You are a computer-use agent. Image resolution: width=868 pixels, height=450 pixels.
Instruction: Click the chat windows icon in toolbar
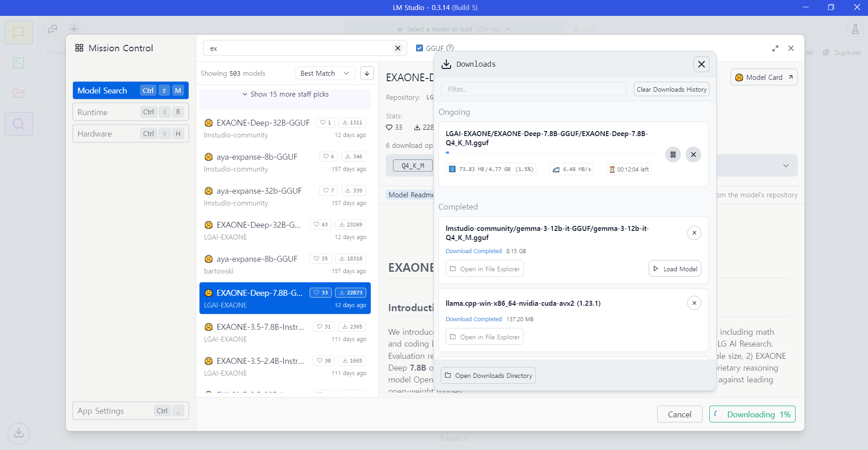53,29
